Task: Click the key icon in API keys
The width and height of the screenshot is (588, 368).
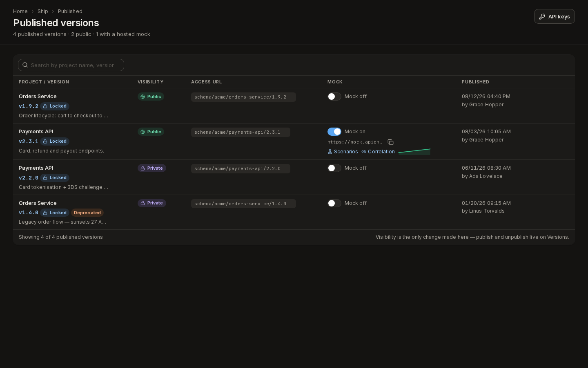Action: (542, 17)
